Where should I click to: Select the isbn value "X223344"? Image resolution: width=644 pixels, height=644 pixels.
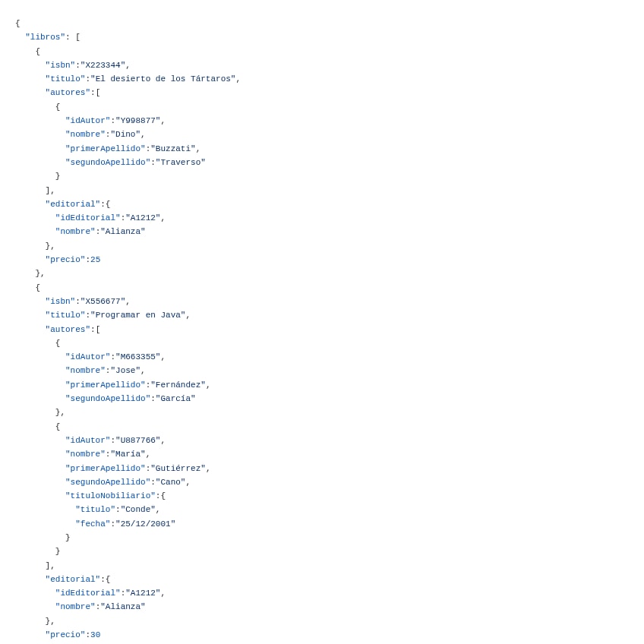103,65
